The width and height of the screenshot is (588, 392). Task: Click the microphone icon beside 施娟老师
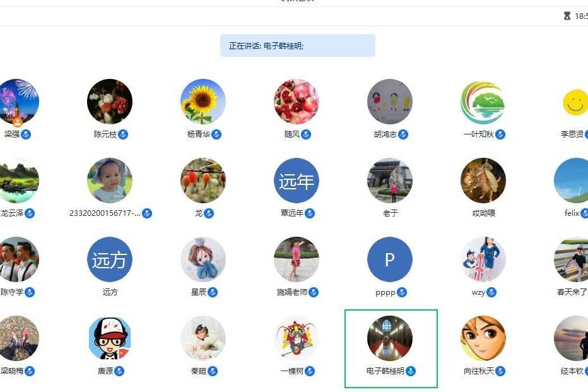(314, 292)
